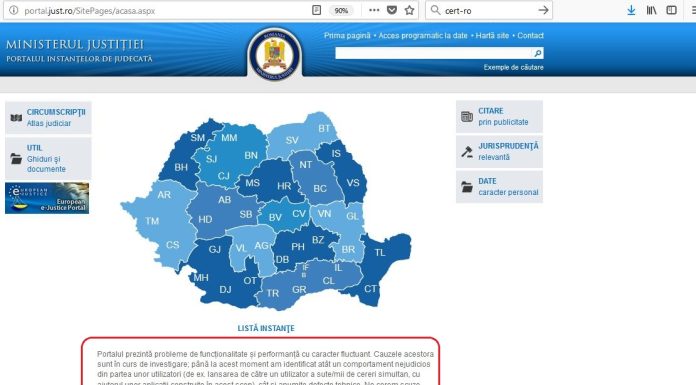Select the SV county on the map
Viewport: 696px width, 385px height.
point(292,140)
